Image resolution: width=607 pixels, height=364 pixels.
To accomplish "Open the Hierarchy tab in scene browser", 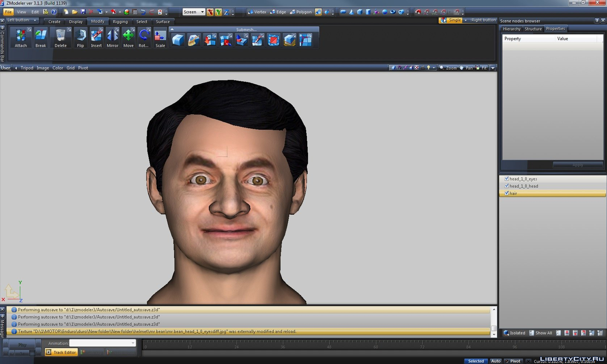I will (x=511, y=29).
